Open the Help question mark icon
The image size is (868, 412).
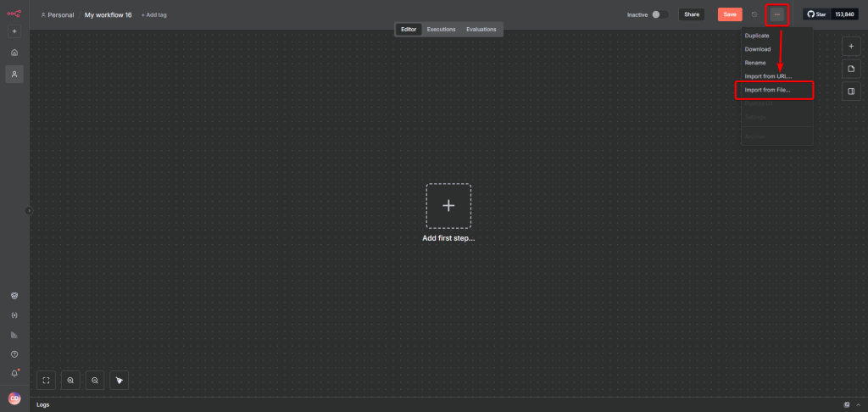click(14, 354)
